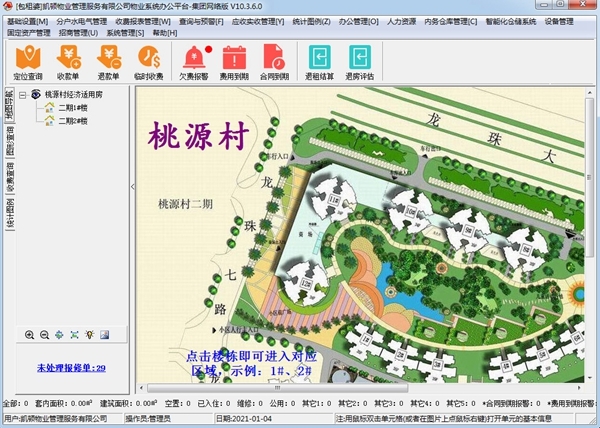The height and width of the screenshot is (428, 600).
Task: Switch to the 收费查询 vertical tab
Action: tap(10, 177)
